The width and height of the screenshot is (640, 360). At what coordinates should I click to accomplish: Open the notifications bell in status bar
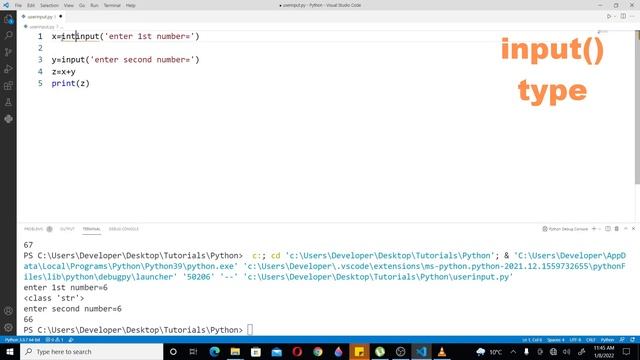coord(632,340)
